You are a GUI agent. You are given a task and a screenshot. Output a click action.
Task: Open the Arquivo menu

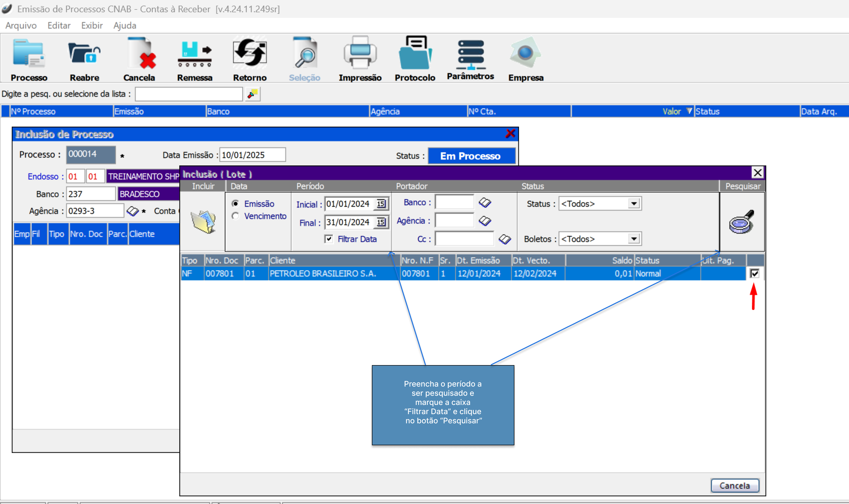[21, 26]
